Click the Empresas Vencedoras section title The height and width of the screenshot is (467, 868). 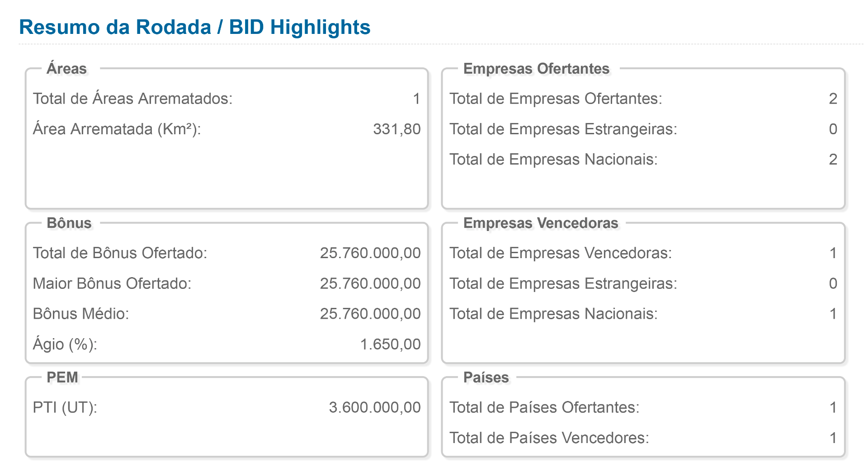(x=541, y=223)
